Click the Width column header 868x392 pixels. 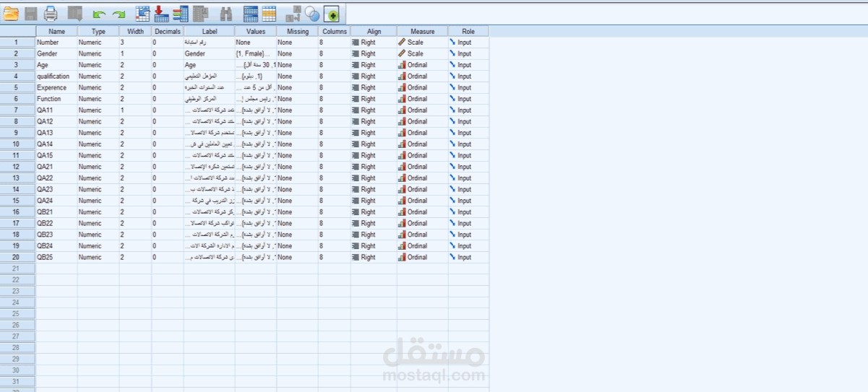click(135, 31)
